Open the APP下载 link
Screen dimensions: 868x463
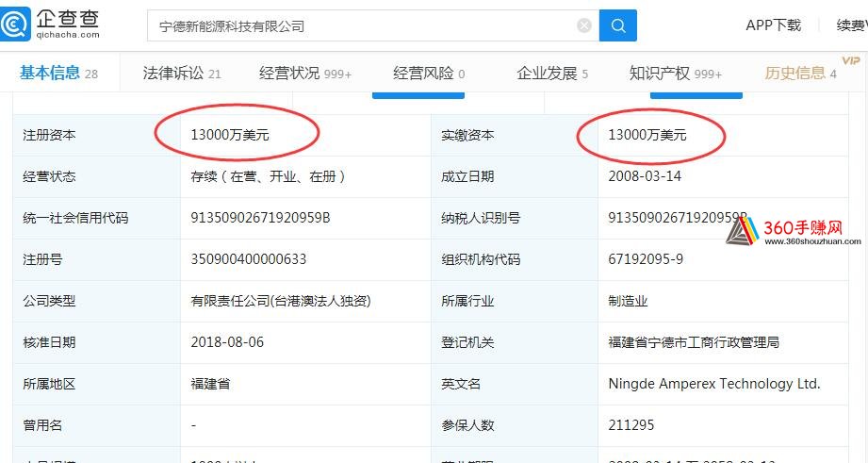(x=773, y=25)
